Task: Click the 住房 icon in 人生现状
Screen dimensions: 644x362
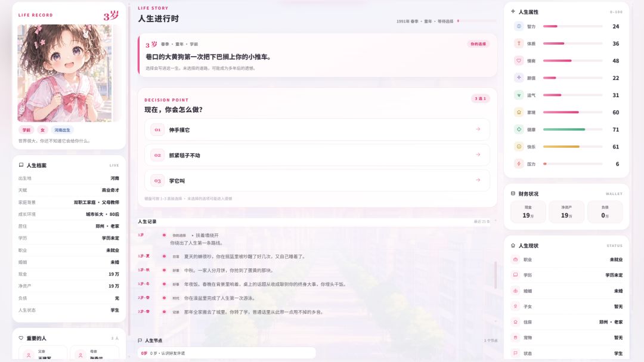Action: (x=515, y=322)
